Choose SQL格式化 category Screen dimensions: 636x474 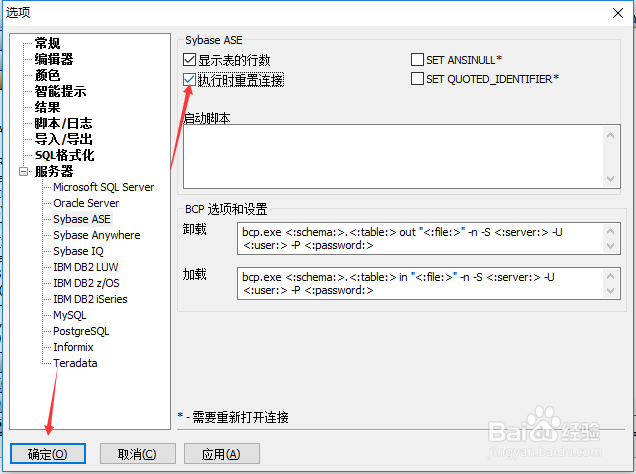64,155
